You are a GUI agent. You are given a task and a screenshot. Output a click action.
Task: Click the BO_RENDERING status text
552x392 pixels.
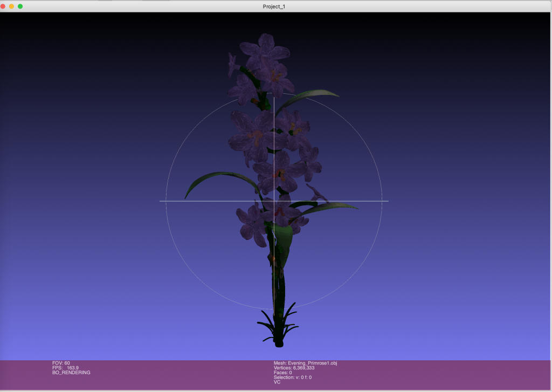[x=71, y=373]
